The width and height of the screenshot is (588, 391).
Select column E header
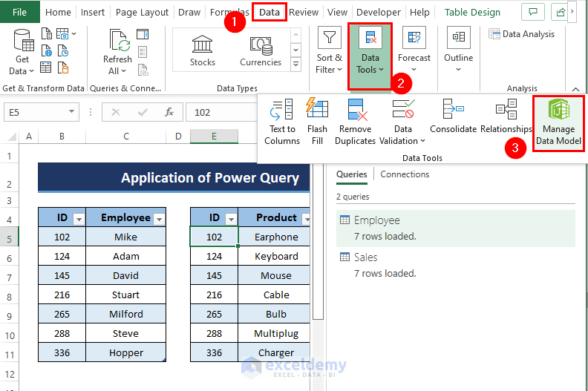click(x=214, y=137)
